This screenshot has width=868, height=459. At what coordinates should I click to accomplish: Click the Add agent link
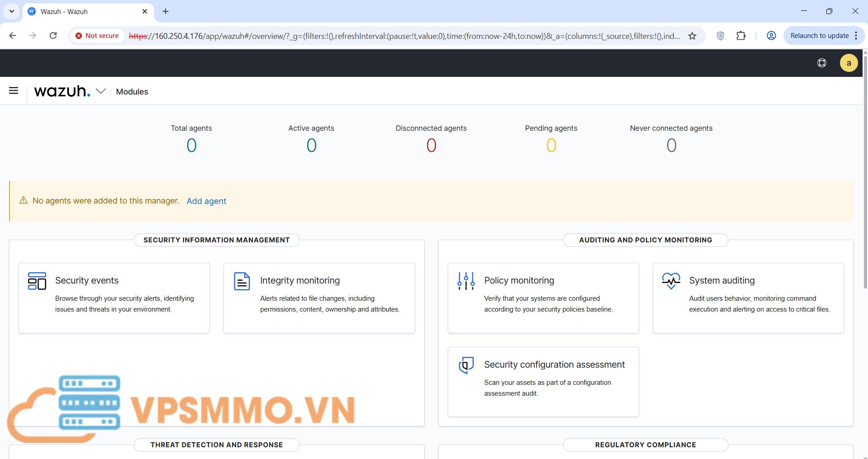[206, 201]
